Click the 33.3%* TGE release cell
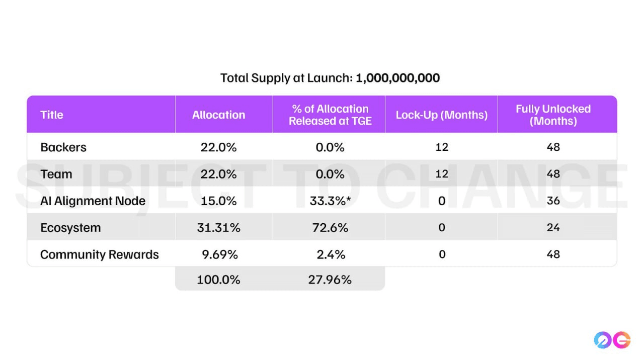The width and height of the screenshot is (644, 362). [x=330, y=201]
